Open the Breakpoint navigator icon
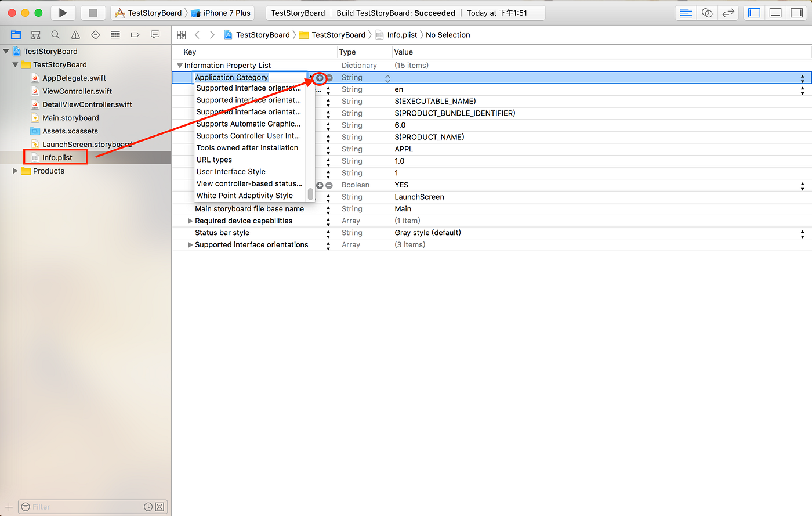 pos(135,35)
